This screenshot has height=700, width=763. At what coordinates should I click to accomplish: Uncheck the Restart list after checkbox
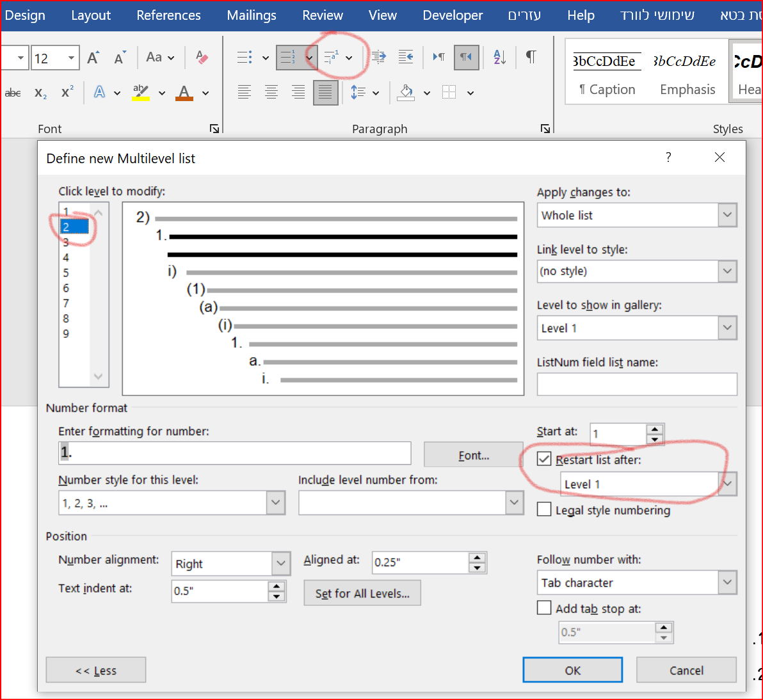pyautogui.click(x=544, y=459)
